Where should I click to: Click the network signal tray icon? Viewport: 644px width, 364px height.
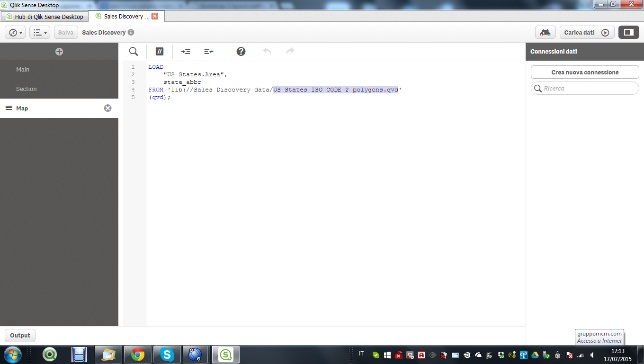click(x=581, y=355)
